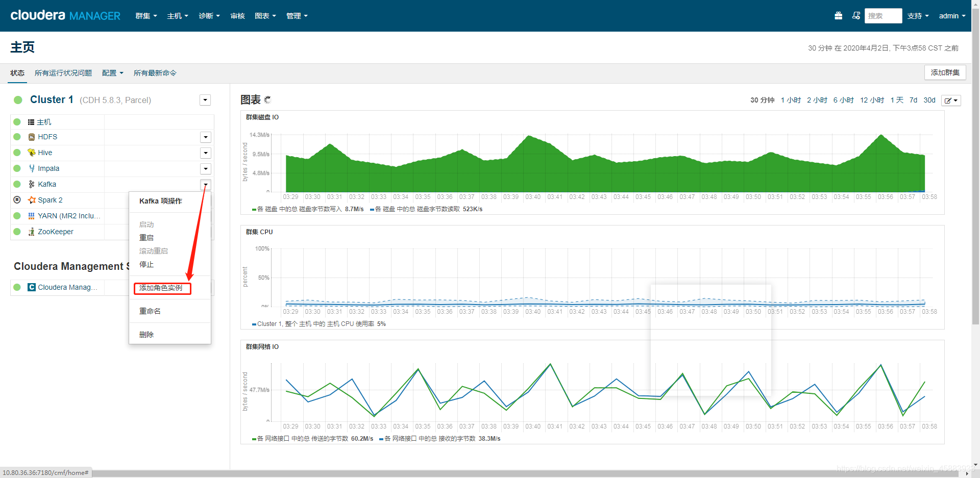Open the 群集磁盘 IO chart title
The image size is (980, 478).
[262, 117]
